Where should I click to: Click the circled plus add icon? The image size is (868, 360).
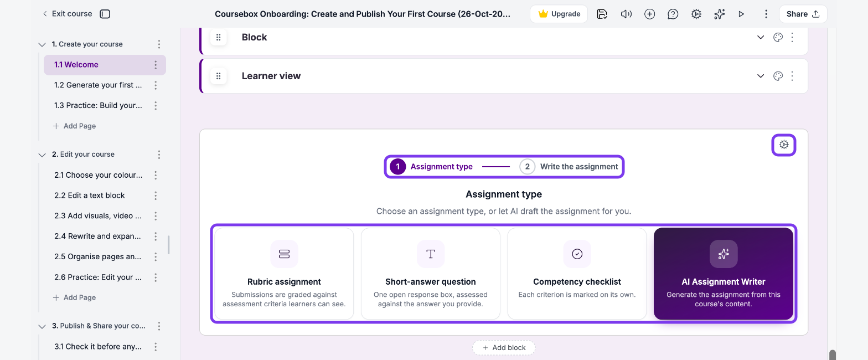tap(650, 14)
